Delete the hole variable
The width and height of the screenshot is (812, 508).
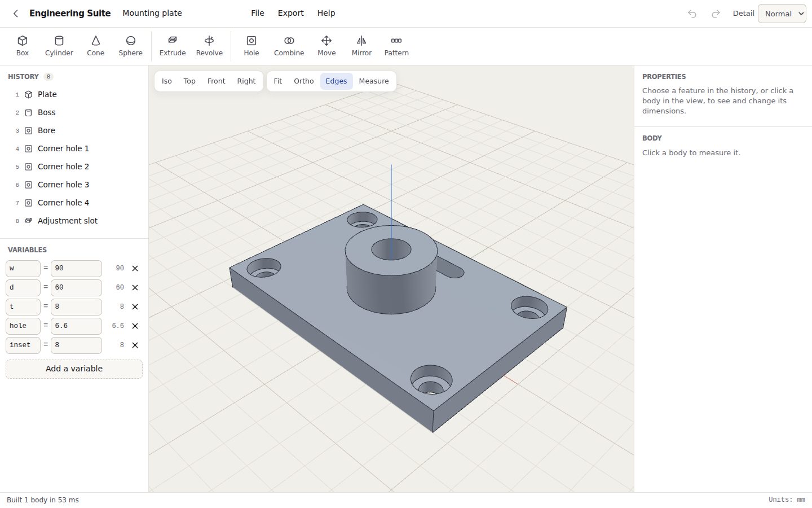click(x=135, y=326)
